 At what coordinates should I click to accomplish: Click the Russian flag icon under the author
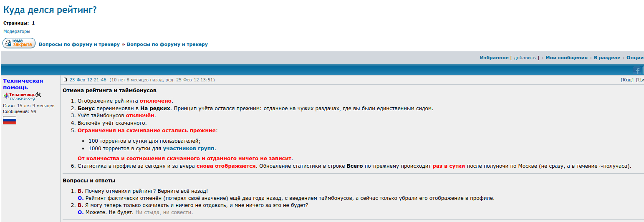[x=10, y=120]
